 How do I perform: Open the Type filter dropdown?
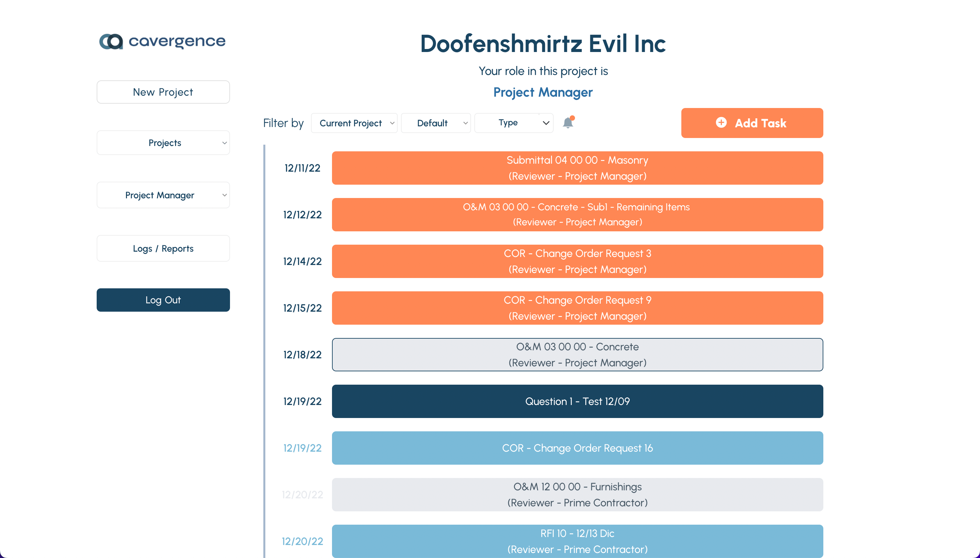click(x=514, y=123)
